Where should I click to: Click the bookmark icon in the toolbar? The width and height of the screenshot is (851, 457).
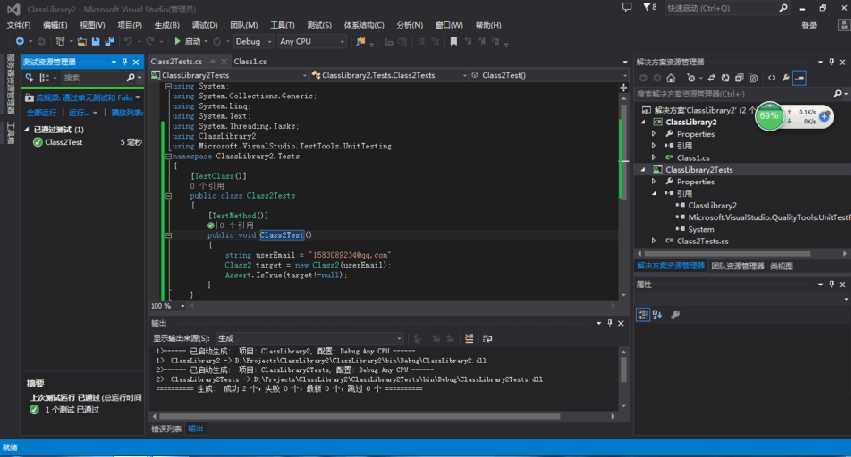[453, 41]
